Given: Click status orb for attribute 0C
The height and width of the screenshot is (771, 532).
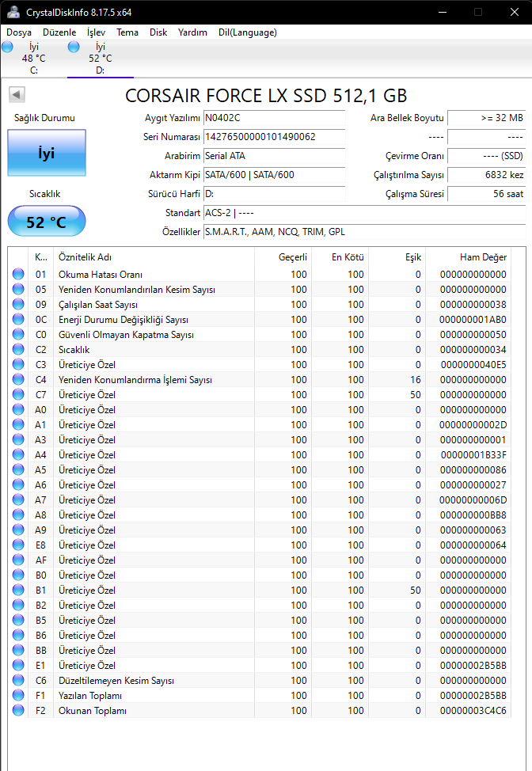Looking at the screenshot, I should tap(18, 319).
